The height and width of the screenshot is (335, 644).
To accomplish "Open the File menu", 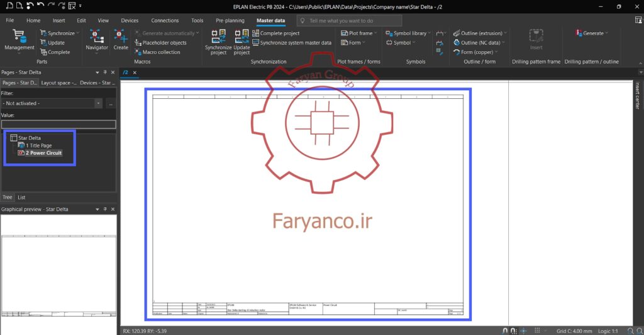I will (x=10, y=21).
